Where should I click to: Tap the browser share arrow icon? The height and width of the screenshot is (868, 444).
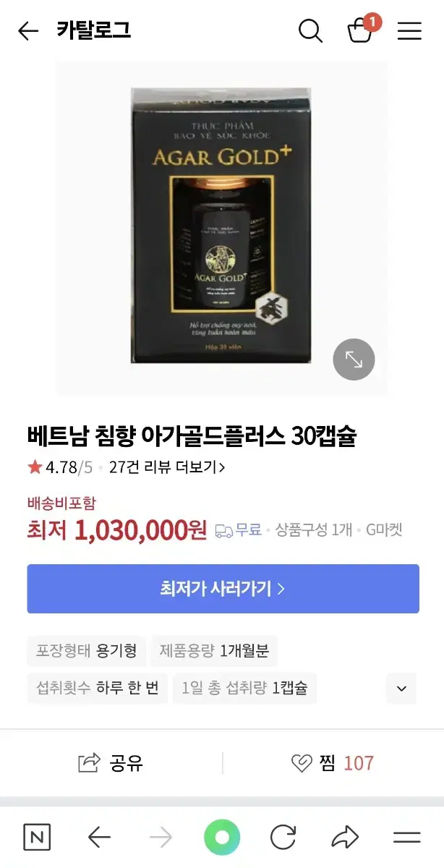point(345,838)
